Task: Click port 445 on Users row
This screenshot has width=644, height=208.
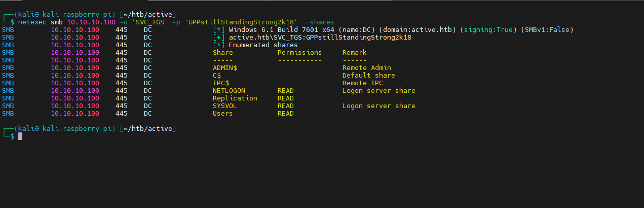Action: pyautogui.click(x=122, y=114)
